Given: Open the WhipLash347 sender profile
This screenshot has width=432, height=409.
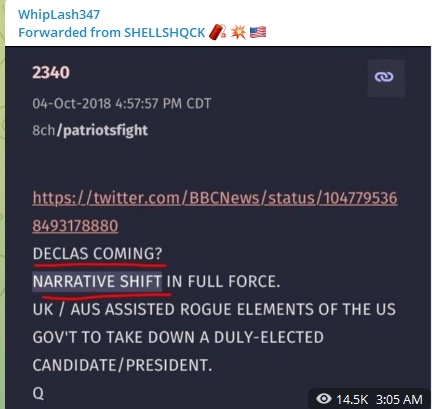Looking at the screenshot, I should tap(59, 14).
